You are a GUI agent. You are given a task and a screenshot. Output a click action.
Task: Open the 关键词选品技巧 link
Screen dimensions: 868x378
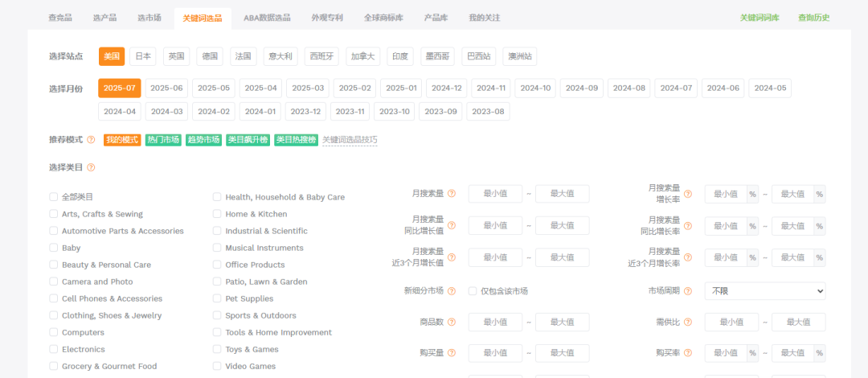point(350,140)
